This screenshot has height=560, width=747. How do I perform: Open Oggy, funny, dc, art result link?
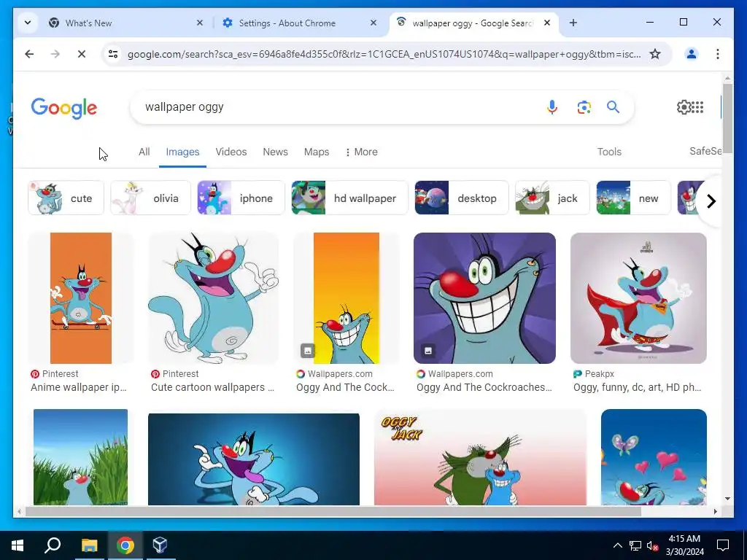click(x=637, y=387)
